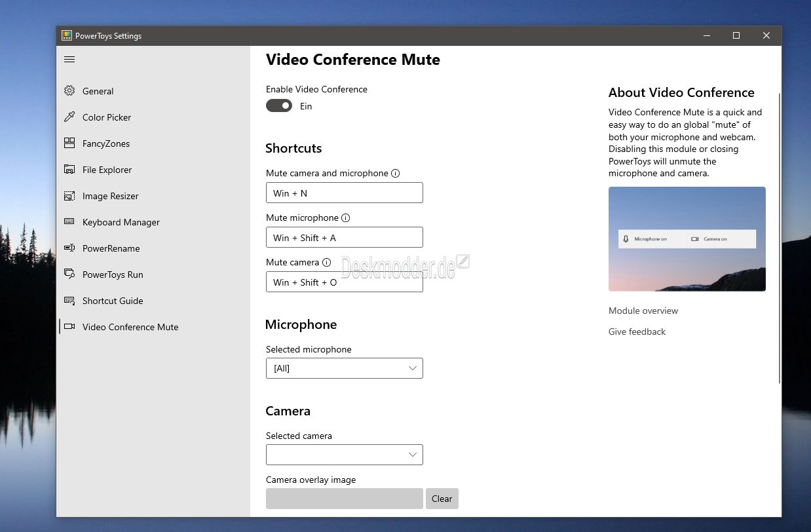Navigate to FancyZones settings
The height and width of the screenshot is (532, 811).
point(153,143)
